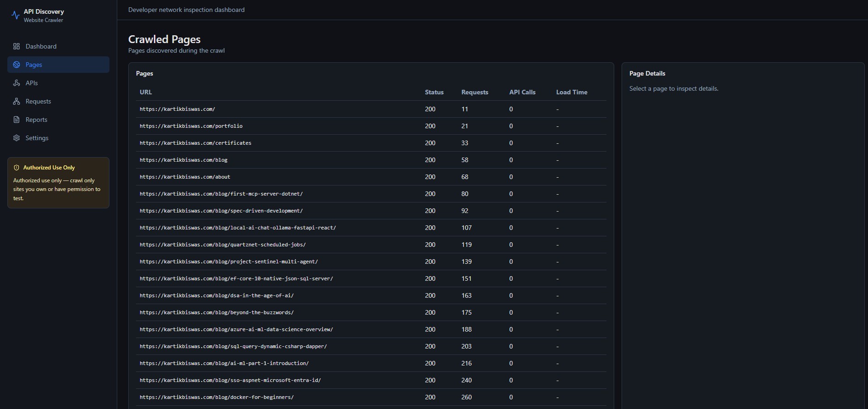Click the Status column header
Image resolution: width=868 pixels, height=409 pixels.
(434, 92)
